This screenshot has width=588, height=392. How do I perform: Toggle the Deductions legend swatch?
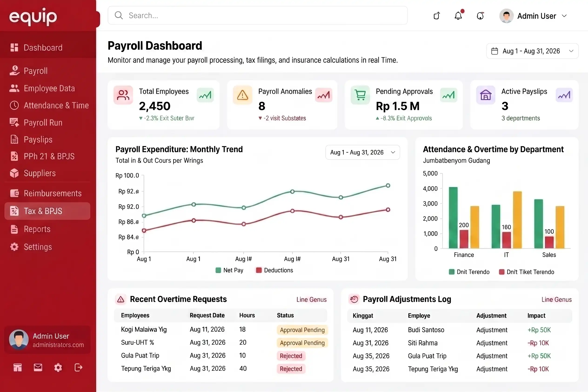[x=259, y=270]
